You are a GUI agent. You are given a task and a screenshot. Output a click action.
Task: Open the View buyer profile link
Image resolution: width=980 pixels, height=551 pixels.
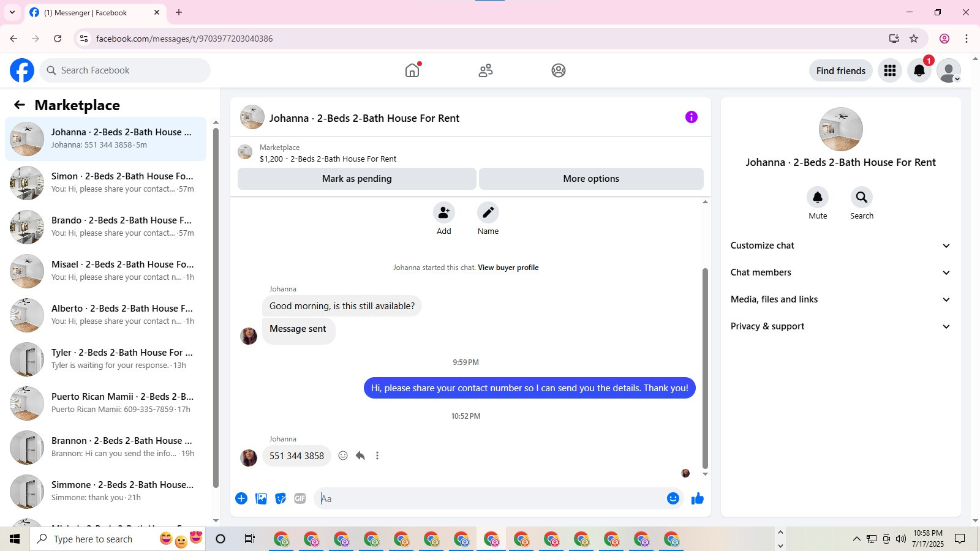tap(508, 268)
